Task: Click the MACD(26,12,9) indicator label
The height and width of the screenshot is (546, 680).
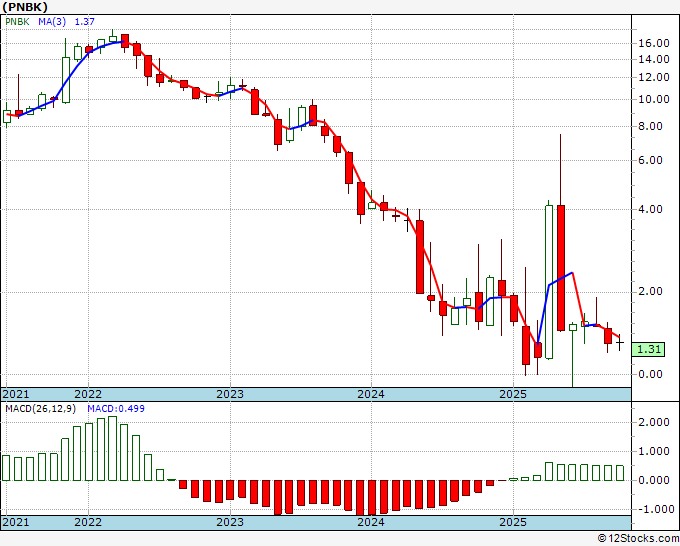Action: click(x=40, y=409)
